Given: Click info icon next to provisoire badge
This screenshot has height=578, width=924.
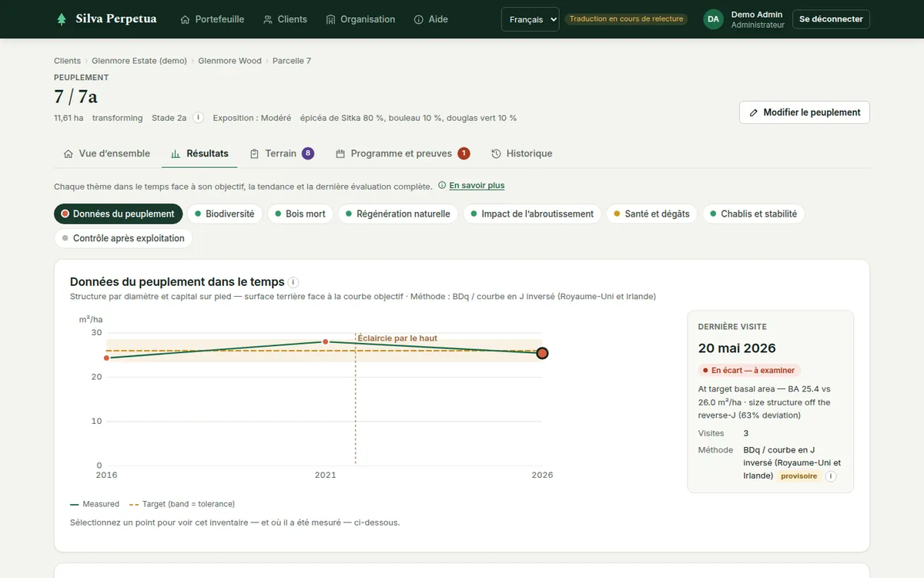Looking at the screenshot, I should pos(831,476).
